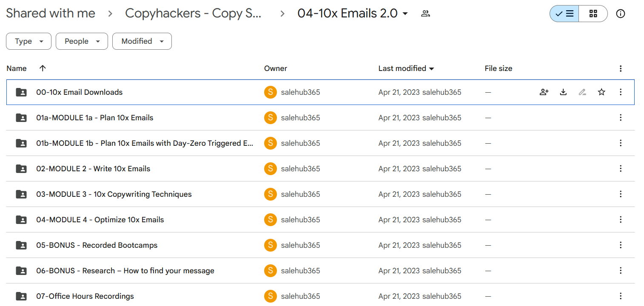This screenshot has width=644, height=306.
Task: Switch to list layout view
Action: point(564,14)
